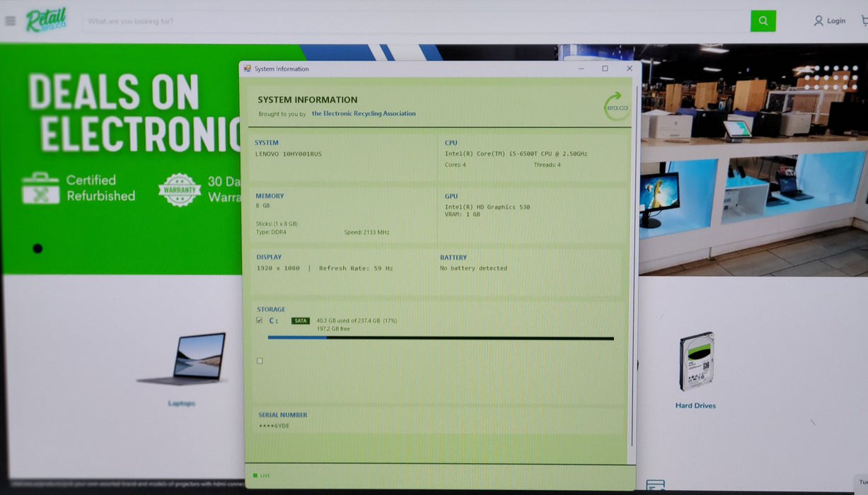Minimize the System Information window
This screenshot has width=868, height=495.
[x=581, y=69]
